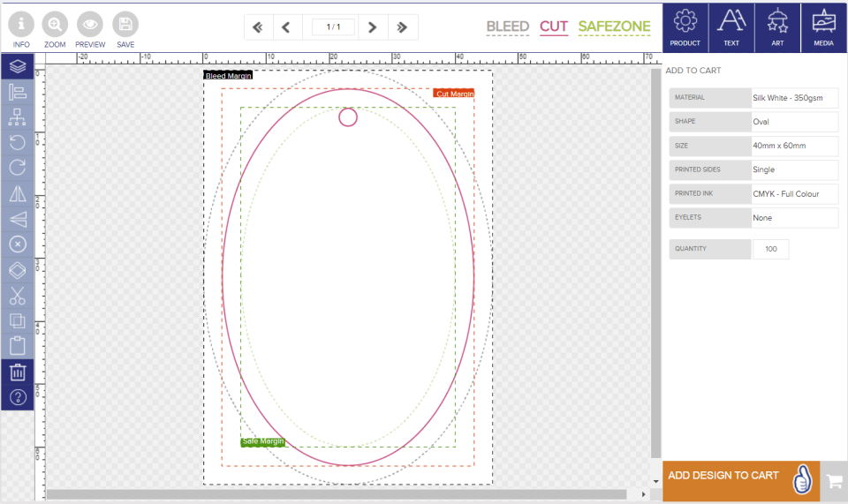Screen dimensions: 848x504
Task: Open help question mark icon
Action: 18,397
